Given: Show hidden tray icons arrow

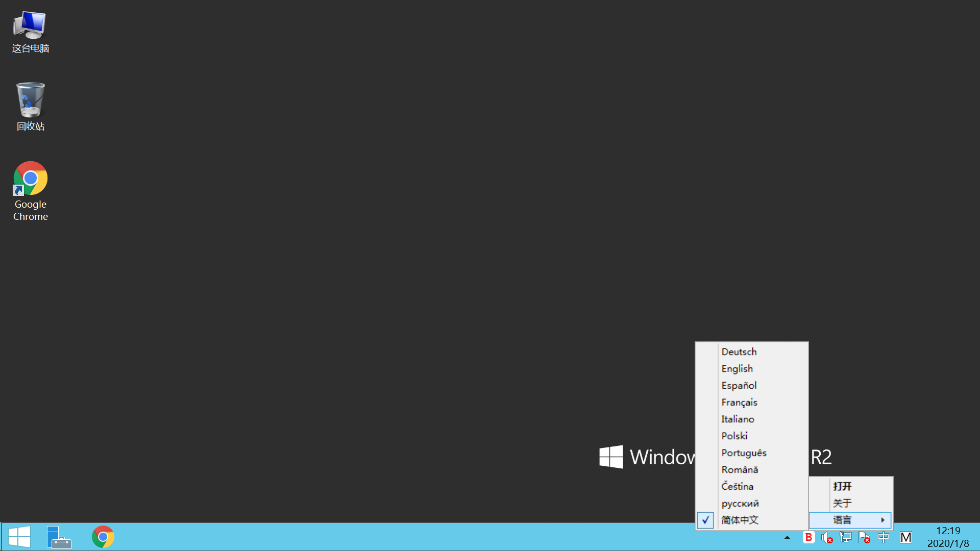Looking at the screenshot, I should coord(787,537).
